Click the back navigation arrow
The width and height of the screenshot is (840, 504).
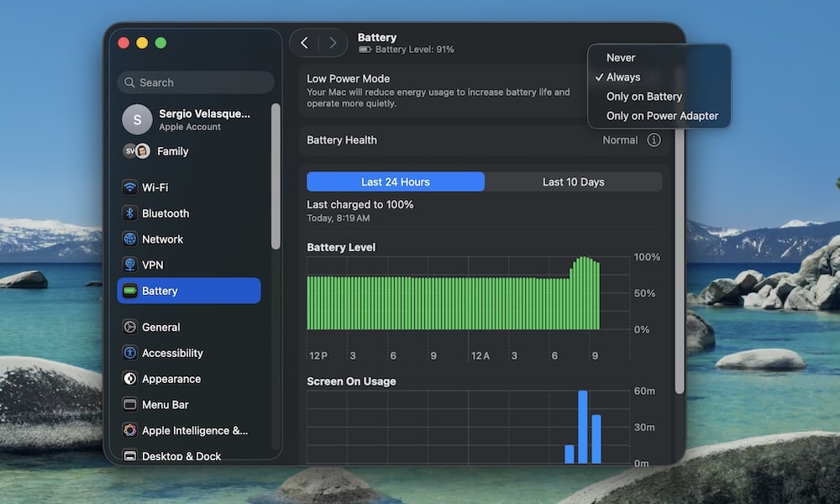click(x=304, y=42)
